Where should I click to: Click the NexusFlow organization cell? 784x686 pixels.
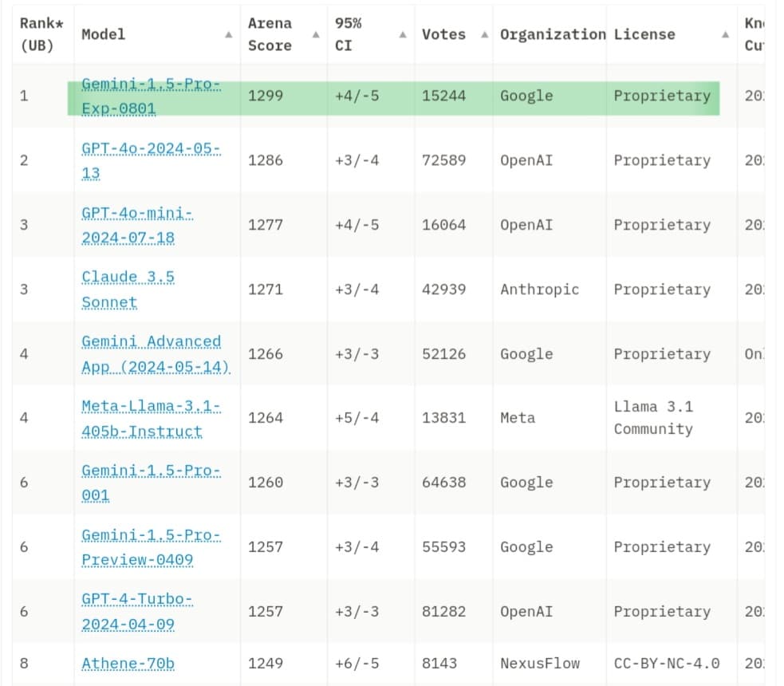click(539, 663)
